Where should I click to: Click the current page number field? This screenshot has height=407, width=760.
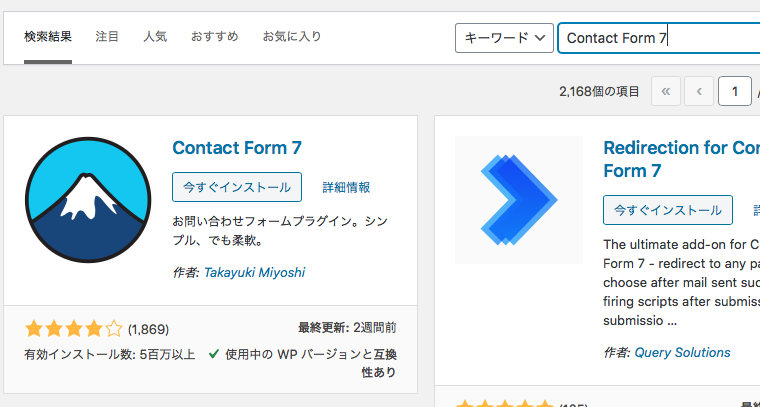point(735,91)
